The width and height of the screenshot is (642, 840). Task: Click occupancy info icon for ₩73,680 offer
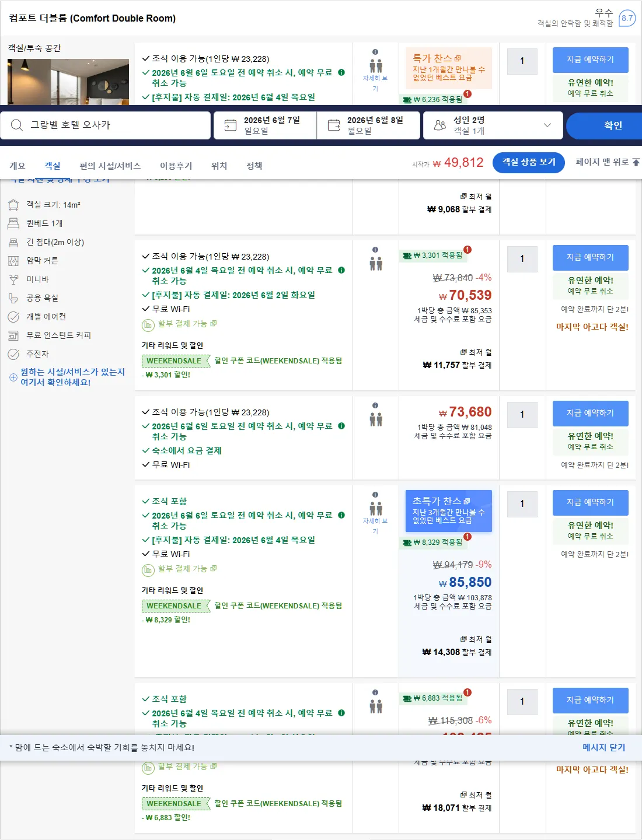point(375,405)
